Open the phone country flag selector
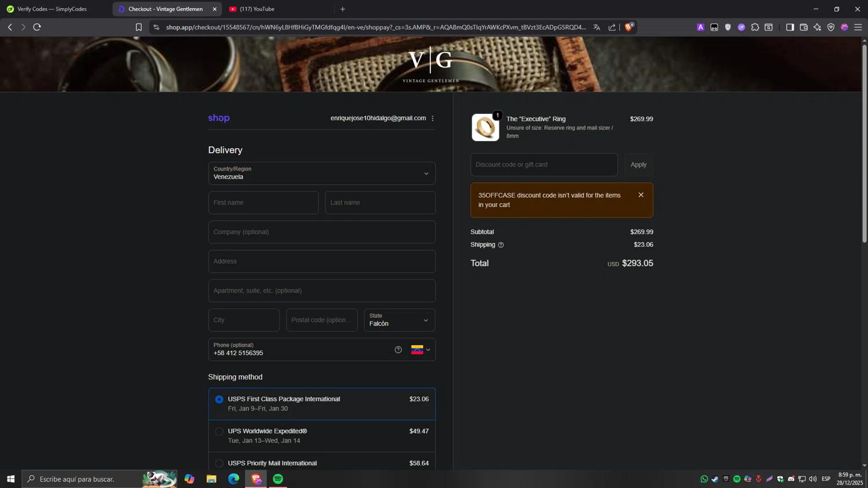868x488 pixels. (421, 350)
